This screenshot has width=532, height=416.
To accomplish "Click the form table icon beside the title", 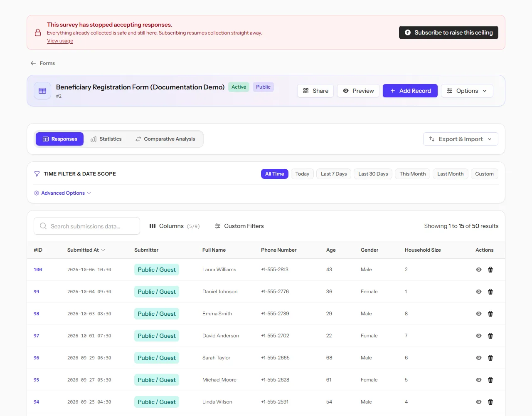I will click(42, 91).
